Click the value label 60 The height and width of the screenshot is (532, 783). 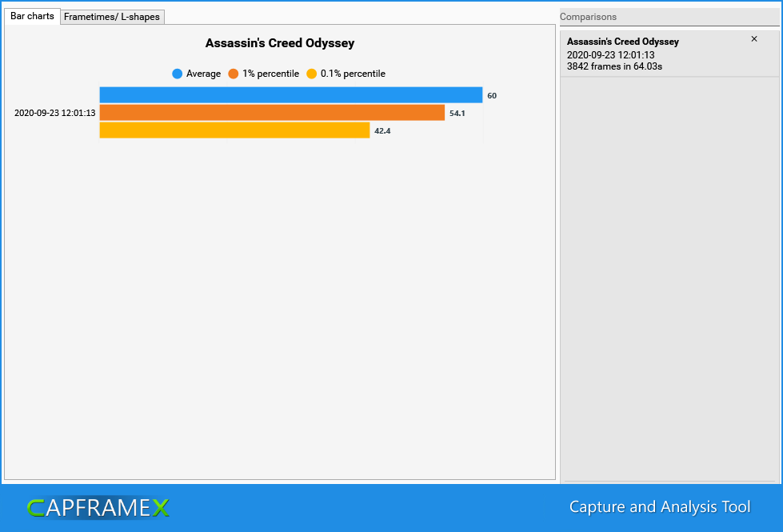(492, 95)
